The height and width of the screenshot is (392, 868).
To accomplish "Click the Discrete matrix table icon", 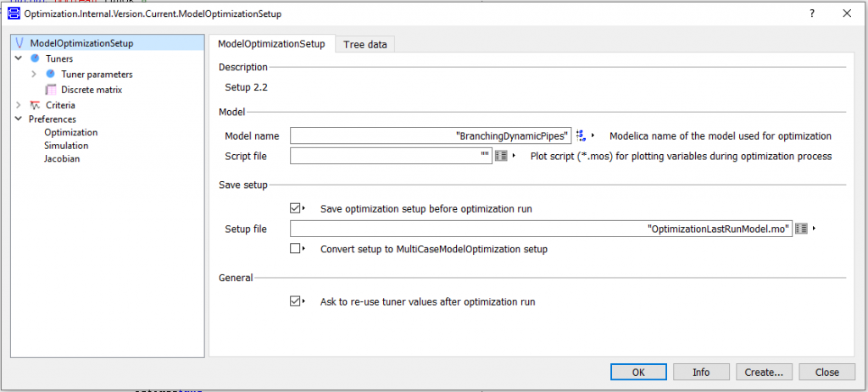I will pos(51,90).
